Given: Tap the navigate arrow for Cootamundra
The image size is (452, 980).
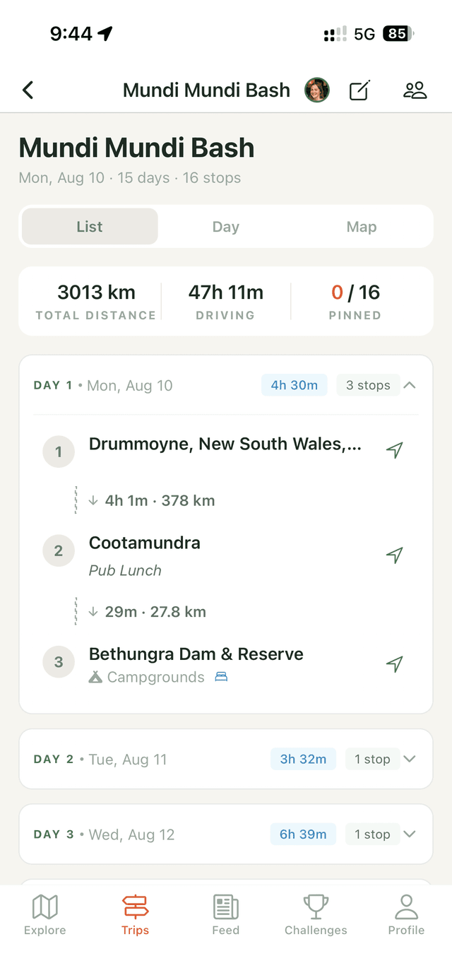Looking at the screenshot, I should tap(395, 555).
